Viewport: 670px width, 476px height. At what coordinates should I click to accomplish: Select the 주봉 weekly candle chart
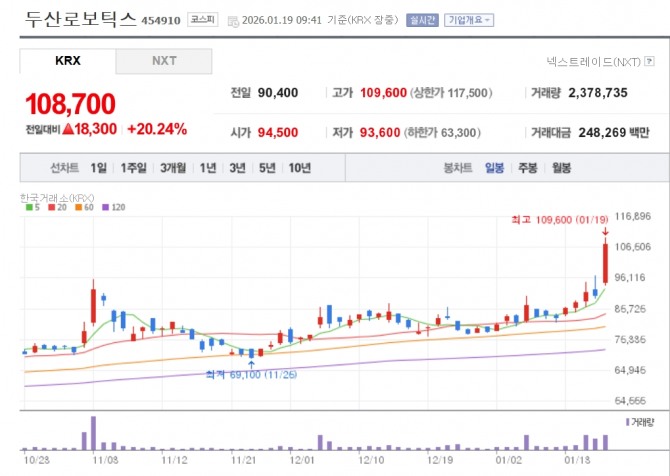click(x=528, y=168)
